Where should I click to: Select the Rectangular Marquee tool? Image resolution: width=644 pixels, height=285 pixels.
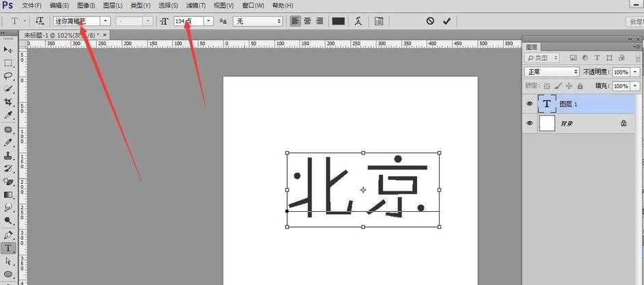click(8, 63)
